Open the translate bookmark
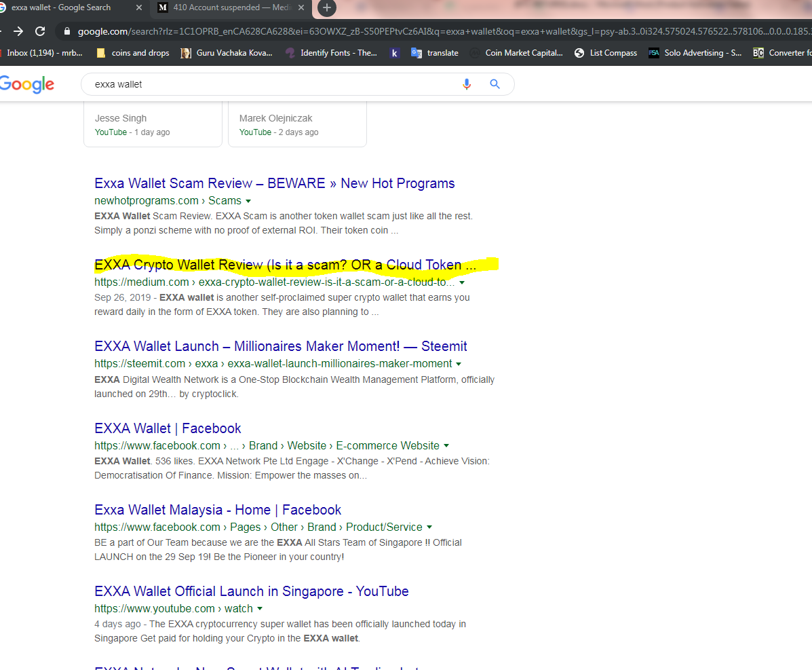812x670 pixels. (434, 53)
